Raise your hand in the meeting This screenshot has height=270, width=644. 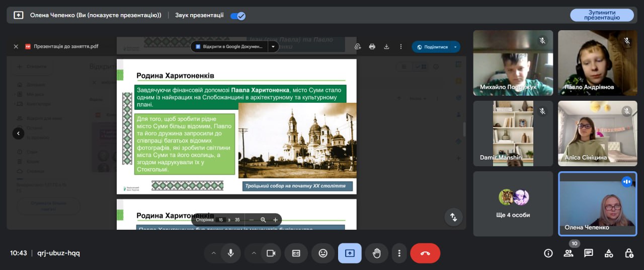[376, 253]
